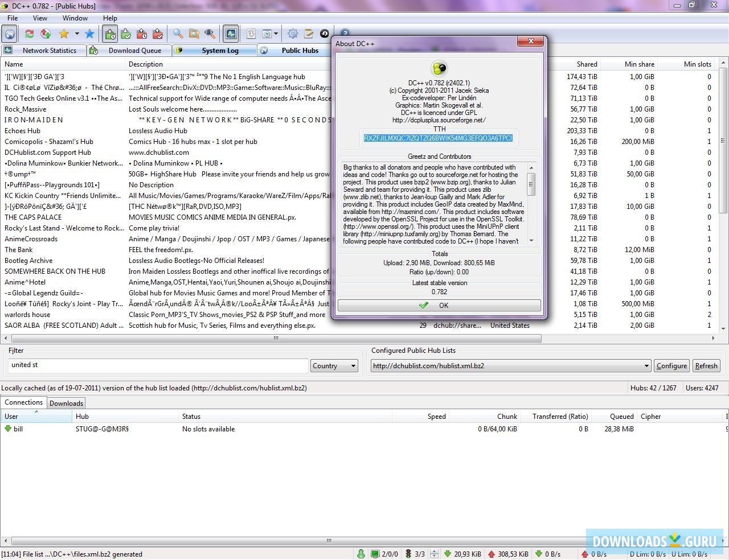Image resolution: width=729 pixels, height=560 pixels.
Task: Click the User column header in Connections
Action: (x=36, y=417)
